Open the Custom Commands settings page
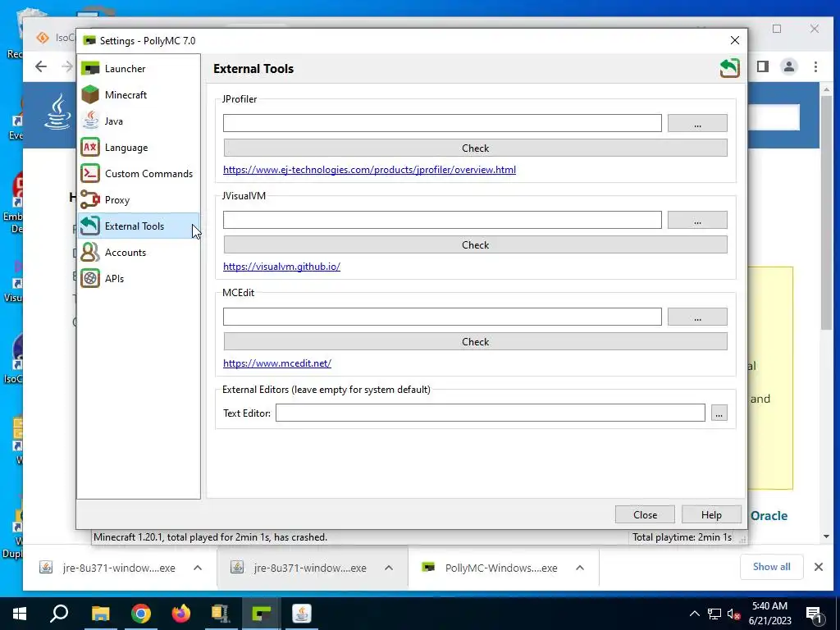This screenshot has height=630, width=840. (x=138, y=174)
